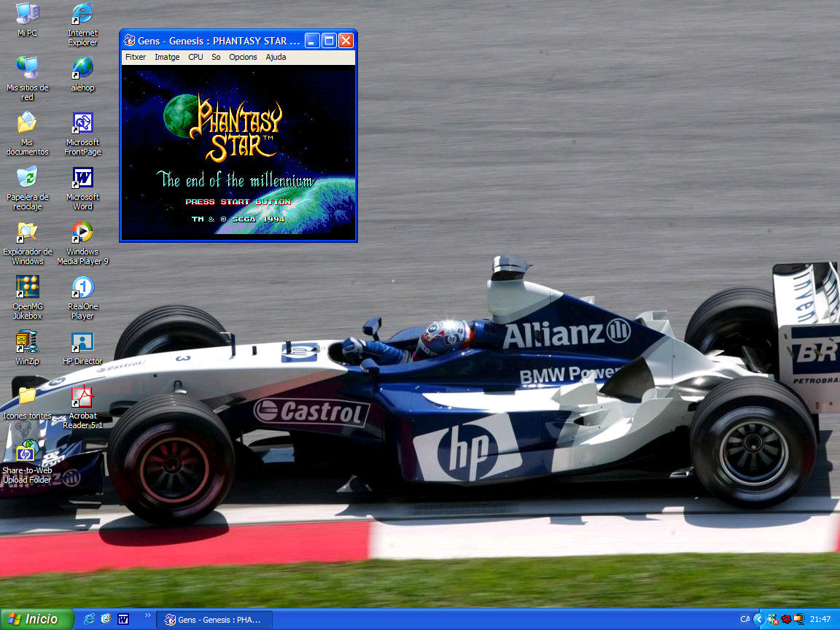This screenshot has height=630, width=840.
Task: Launch Internet Explorer from quick launch
Action: 89,619
